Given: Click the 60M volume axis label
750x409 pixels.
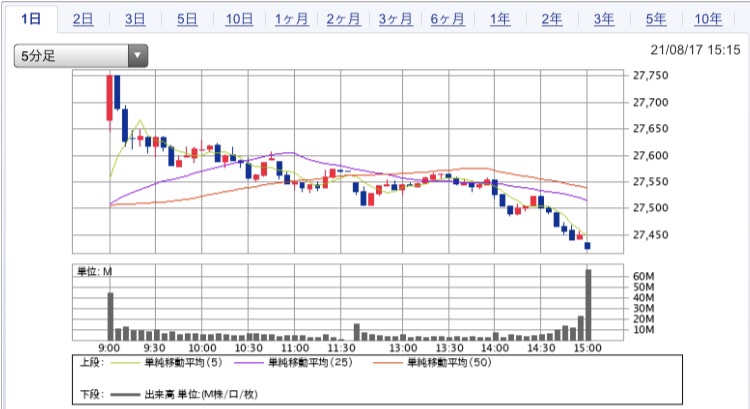Looking at the screenshot, I should [643, 276].
